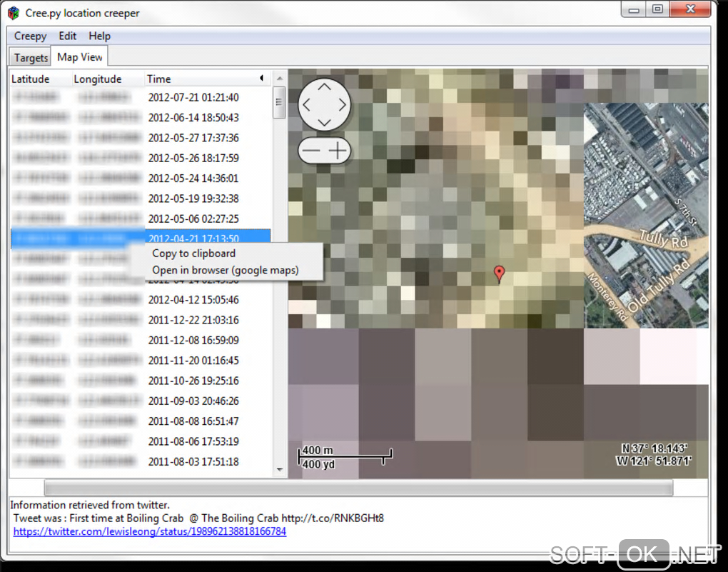Sort by the Latitude column header

coord(41,79)
